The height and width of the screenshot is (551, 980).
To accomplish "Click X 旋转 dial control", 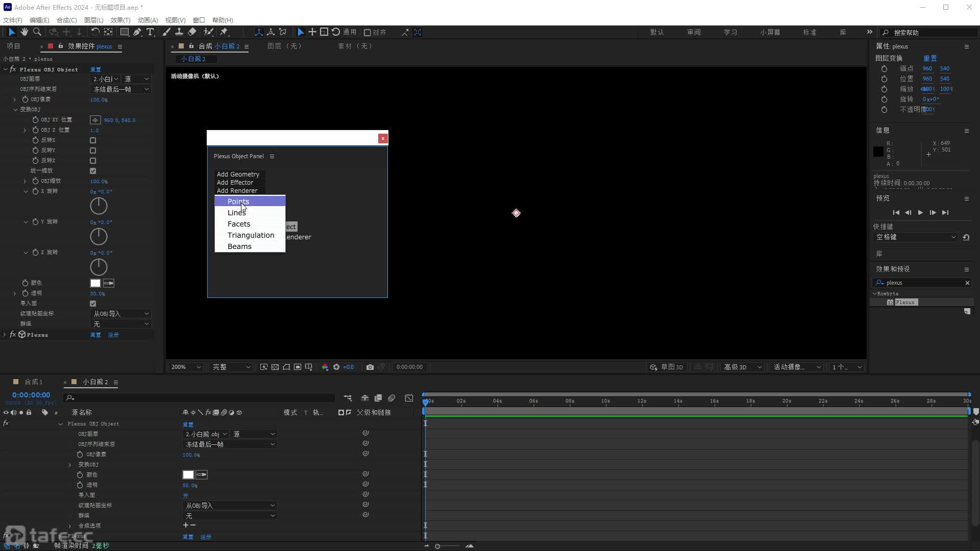I will point(99,206).
